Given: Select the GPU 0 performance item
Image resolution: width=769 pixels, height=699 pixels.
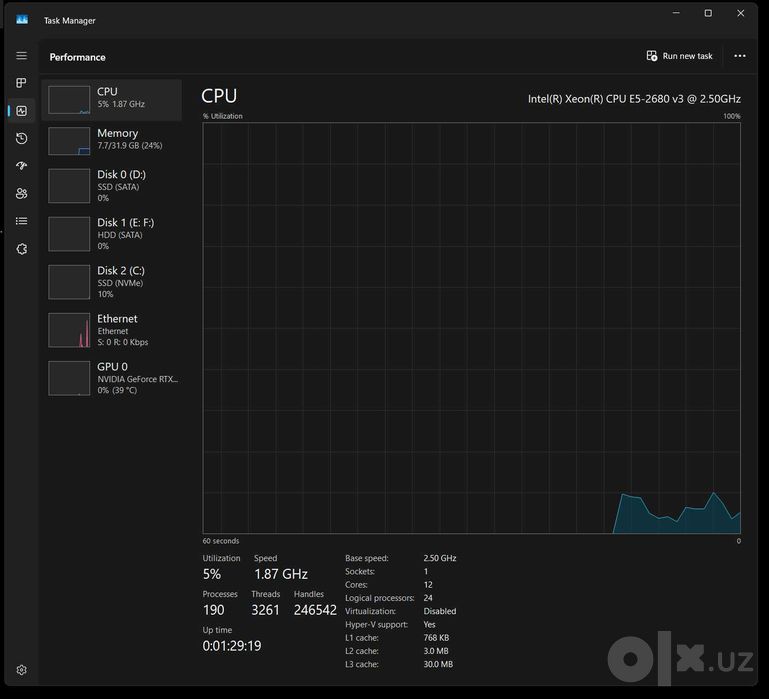Looking at the screenshot, I should [x=112, y=378].
